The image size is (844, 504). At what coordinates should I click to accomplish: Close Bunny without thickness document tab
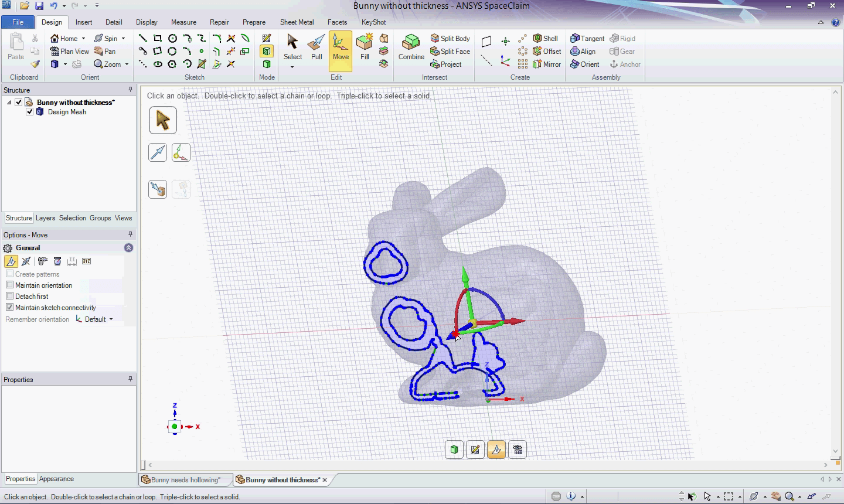point(325,480)
